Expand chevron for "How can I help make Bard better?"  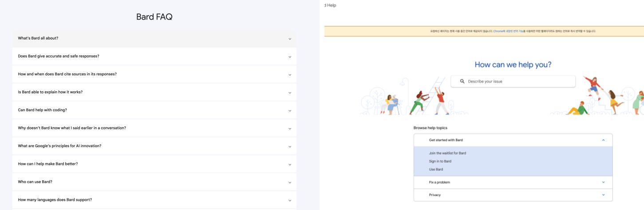point(290,164)
